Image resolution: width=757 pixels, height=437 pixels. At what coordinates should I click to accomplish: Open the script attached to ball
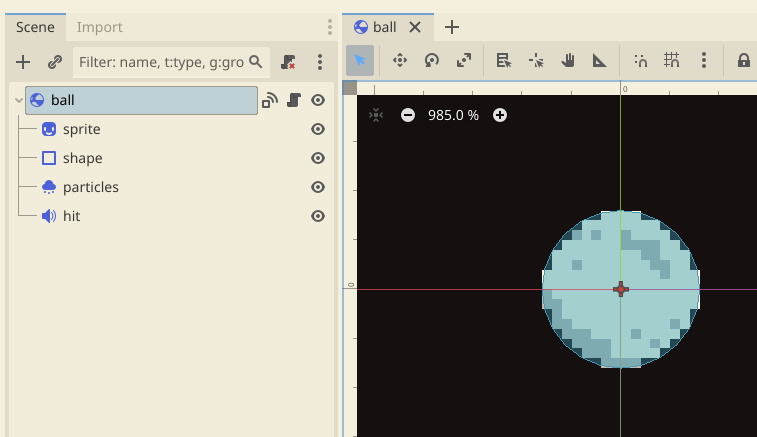click(x=294, y=100)
